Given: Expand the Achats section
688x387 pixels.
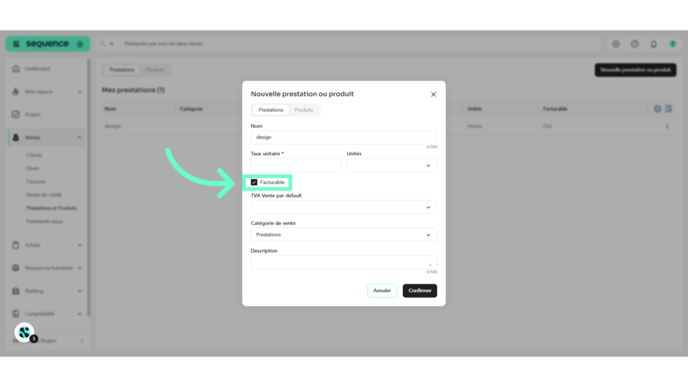Looking at the screenshot, I should tap(79, 245).
